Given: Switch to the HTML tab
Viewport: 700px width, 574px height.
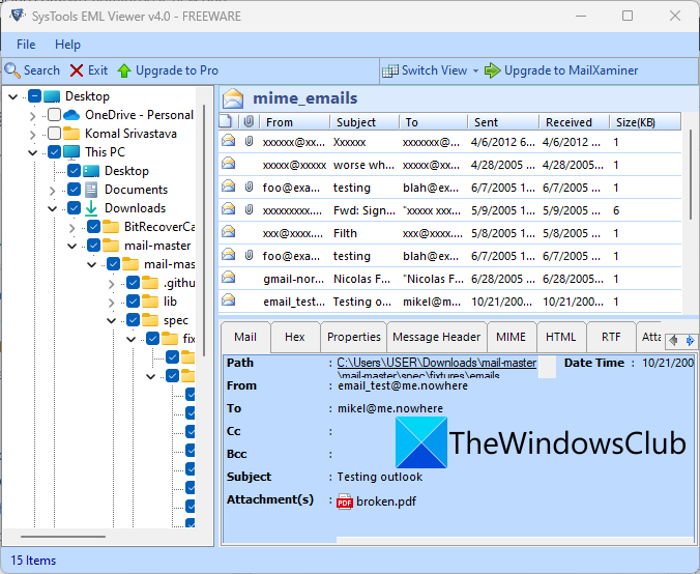Looking at the screenshot, I should 561,337.
